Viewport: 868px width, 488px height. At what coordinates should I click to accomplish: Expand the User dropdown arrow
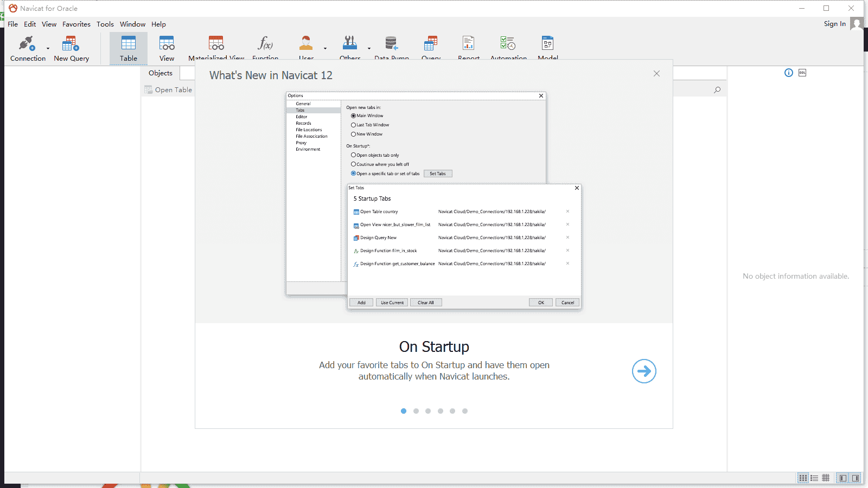(x=325, y=49)
